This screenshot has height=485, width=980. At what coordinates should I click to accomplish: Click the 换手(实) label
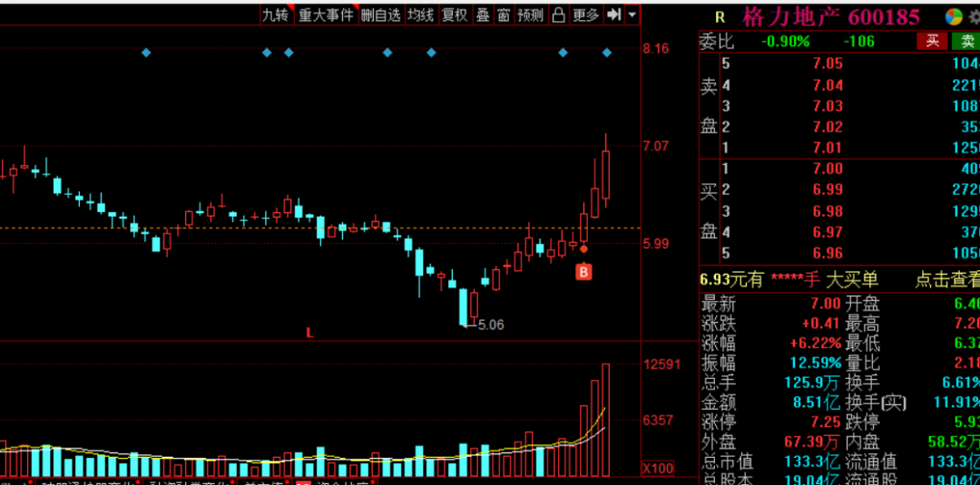[x=876, y=402]
